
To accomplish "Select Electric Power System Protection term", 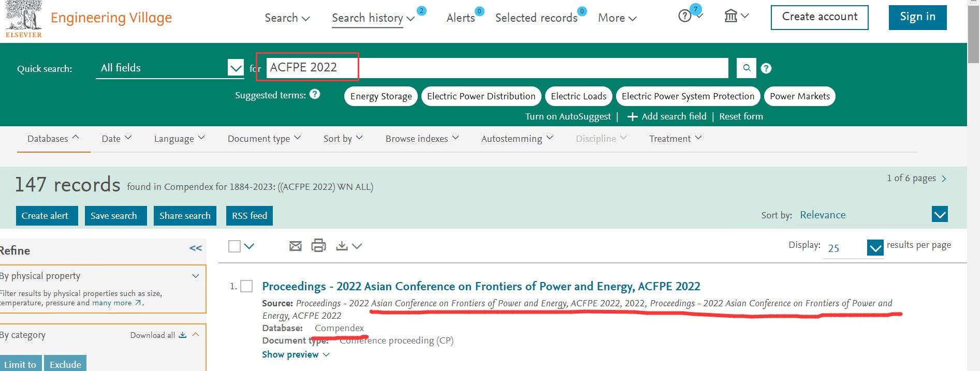I will point(688,96).
